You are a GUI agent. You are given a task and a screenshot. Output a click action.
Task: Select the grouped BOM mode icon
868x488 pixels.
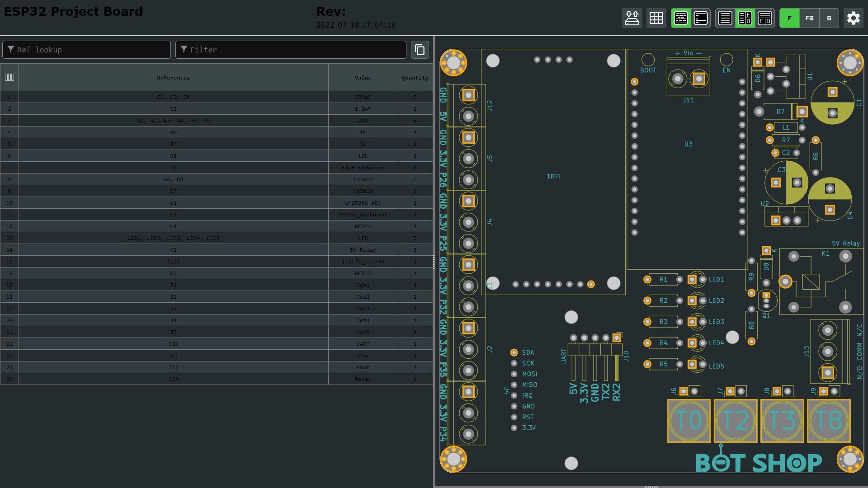click(x=680, y=19)
